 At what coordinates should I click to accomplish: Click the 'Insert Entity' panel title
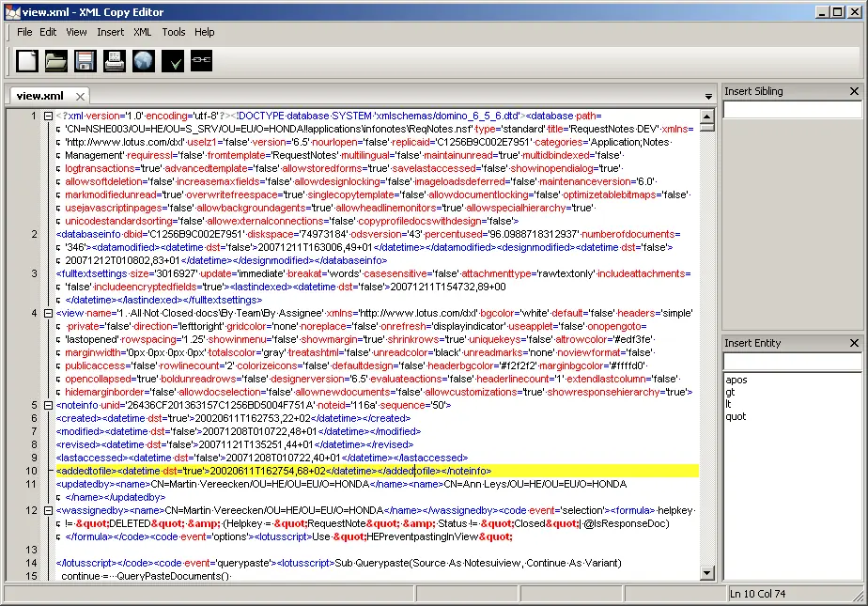click(752, 343)
